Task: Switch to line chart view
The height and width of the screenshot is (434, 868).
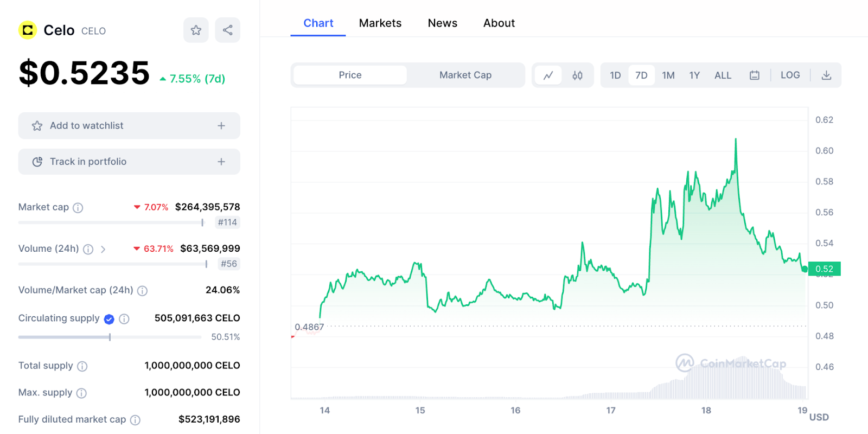Action: coord(548,75)
